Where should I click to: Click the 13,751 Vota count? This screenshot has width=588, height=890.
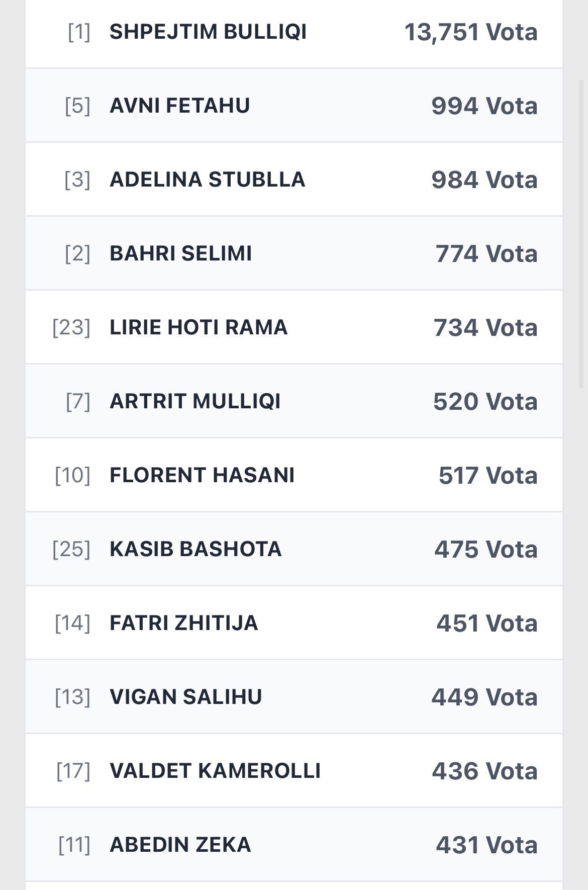[470, 32]
